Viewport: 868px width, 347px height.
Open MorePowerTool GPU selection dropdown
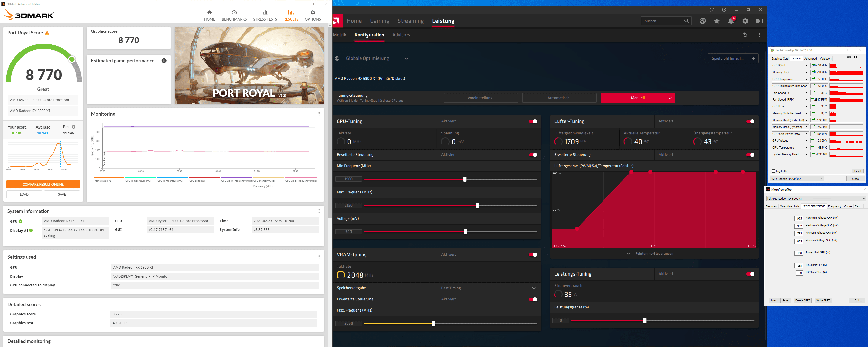click(816, 199)
